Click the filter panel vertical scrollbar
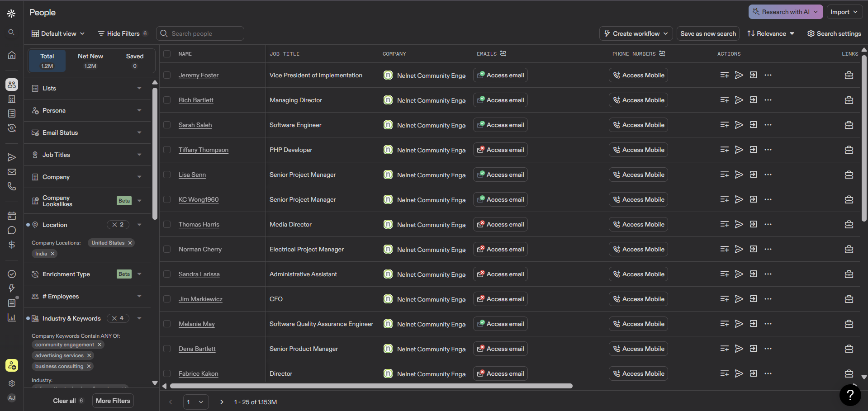The image size is (868, 411). [x=155, y=154]
